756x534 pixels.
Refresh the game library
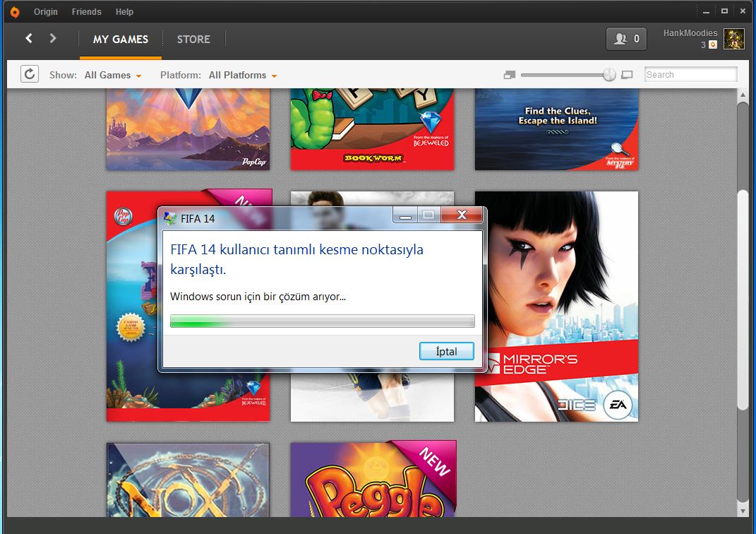(x=30, y=74)
